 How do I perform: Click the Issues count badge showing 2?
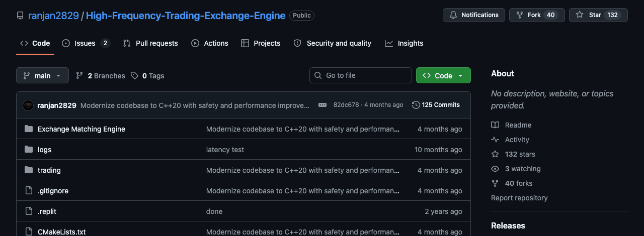105,43
